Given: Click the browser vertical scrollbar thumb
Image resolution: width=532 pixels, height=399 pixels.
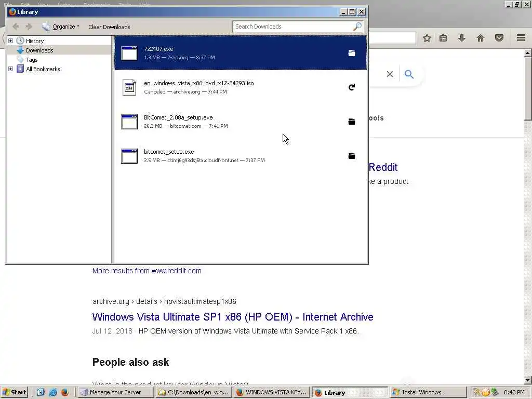Looking at the screenshot, I should (528, 88).
